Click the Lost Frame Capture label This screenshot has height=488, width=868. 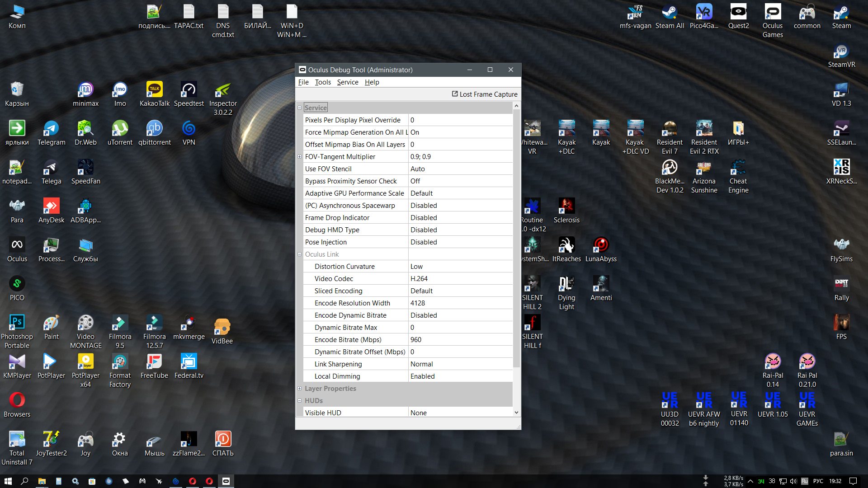click(x=488, y=94)
